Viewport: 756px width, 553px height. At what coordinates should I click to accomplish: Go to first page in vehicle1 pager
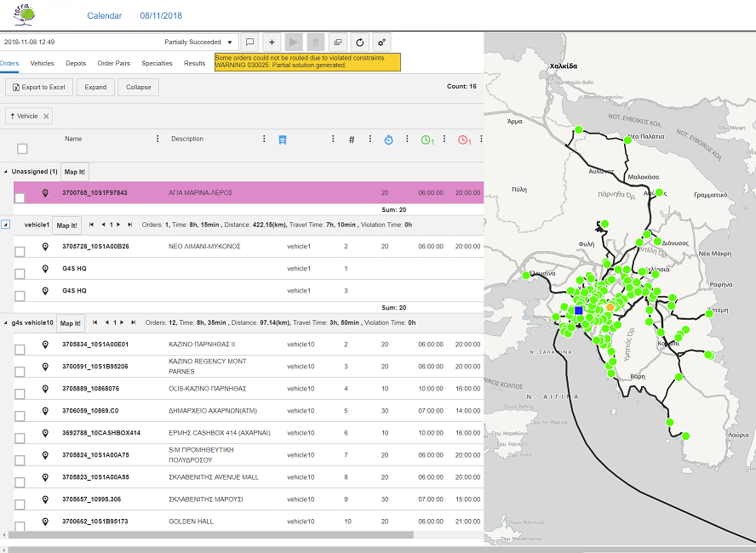[x=92, y=225]
